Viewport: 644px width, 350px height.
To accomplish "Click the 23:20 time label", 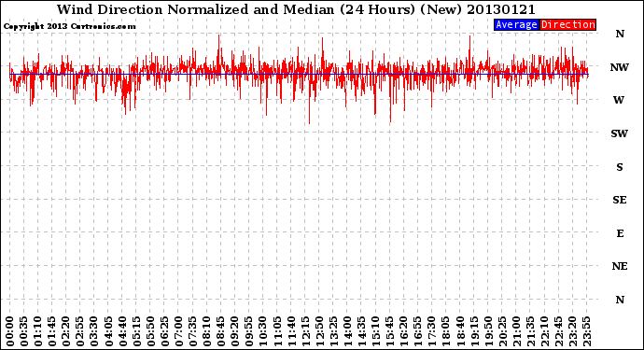I will (573, 331).
